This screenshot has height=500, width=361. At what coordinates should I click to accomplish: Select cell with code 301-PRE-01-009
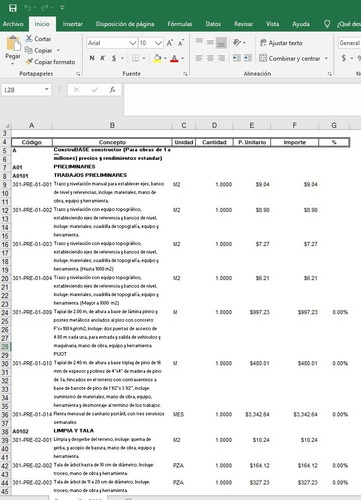point(32,312)
